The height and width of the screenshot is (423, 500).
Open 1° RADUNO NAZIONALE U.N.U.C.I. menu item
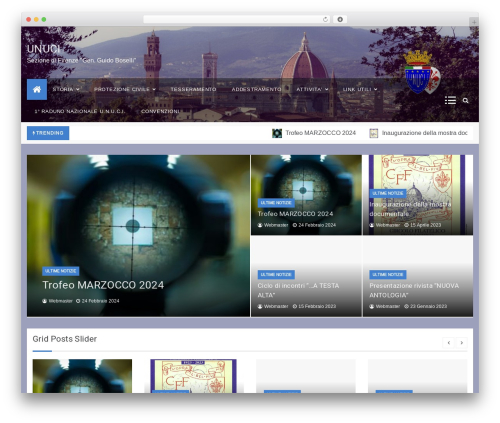80,111
